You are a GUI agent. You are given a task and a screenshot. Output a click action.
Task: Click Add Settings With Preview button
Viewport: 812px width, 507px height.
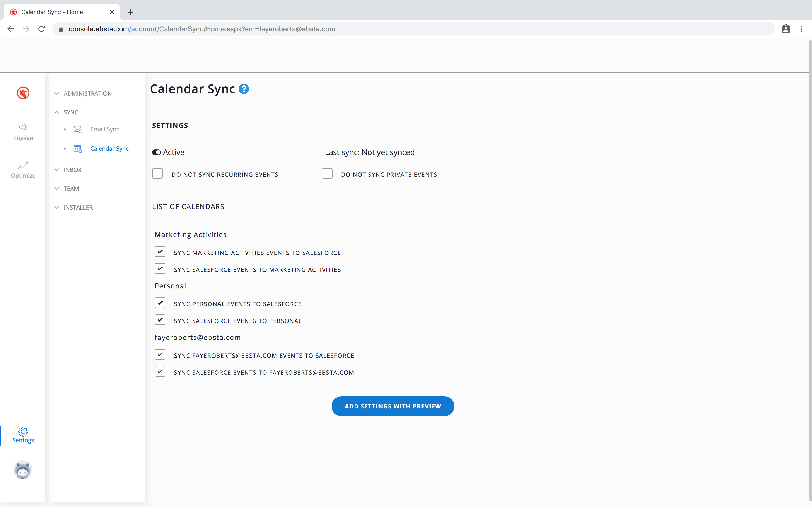click(392, 406)
